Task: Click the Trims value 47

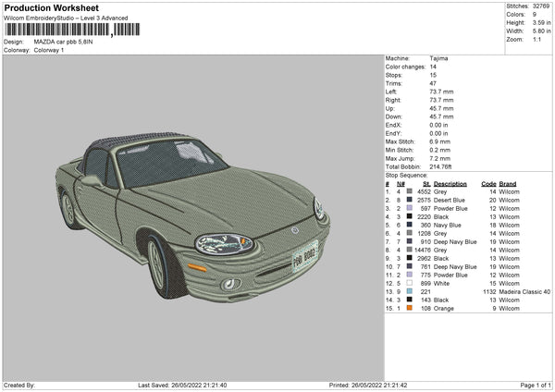Action: click(x=433, y=83)
